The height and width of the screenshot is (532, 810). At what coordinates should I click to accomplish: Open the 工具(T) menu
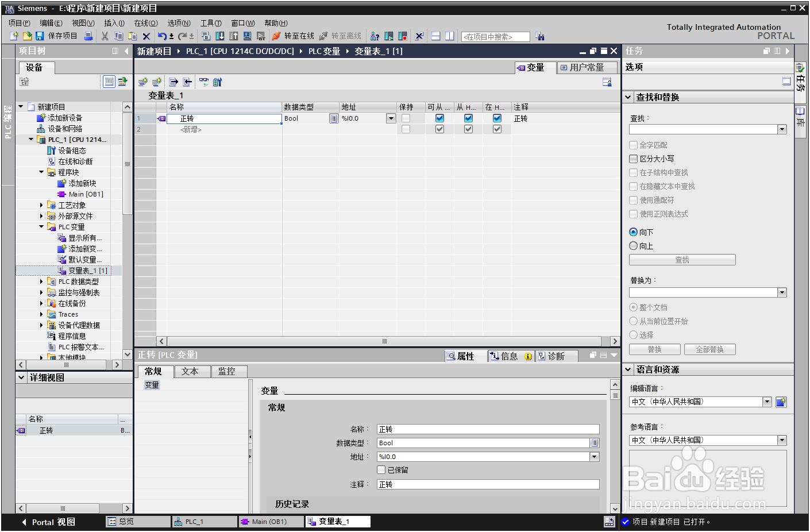point(211,23)
